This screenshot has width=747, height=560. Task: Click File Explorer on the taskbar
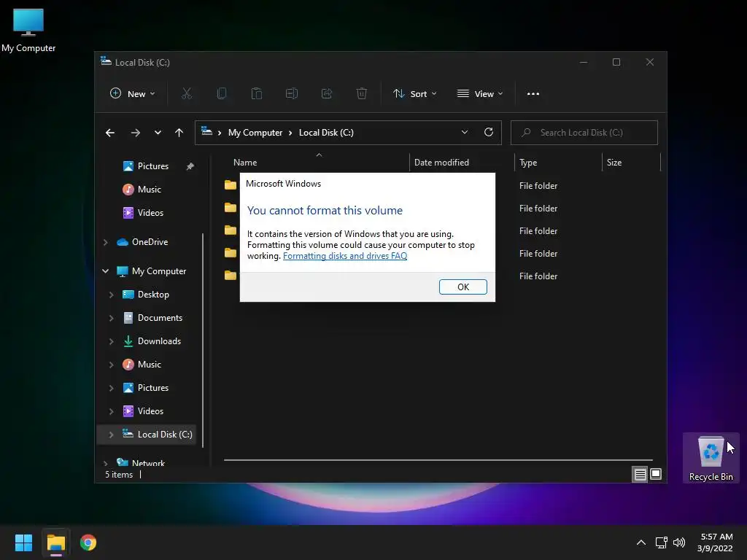tap(55, 542)
